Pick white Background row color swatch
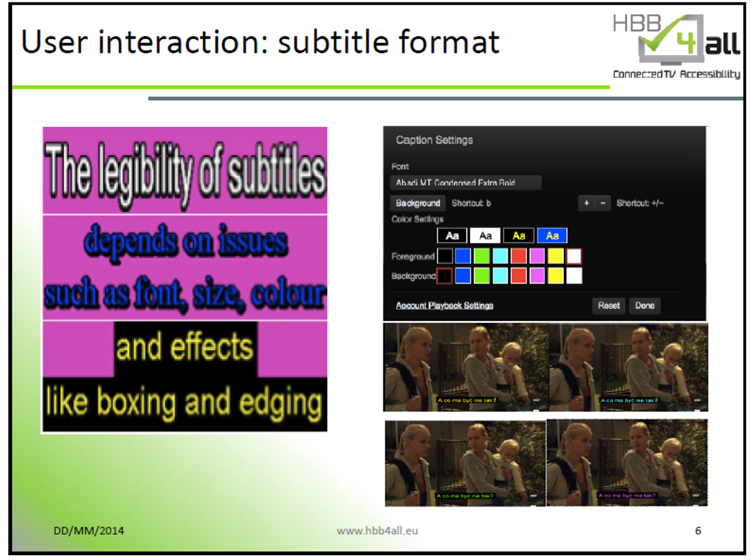The width and height of the screenshot is (755, 560). click(574, 276)
